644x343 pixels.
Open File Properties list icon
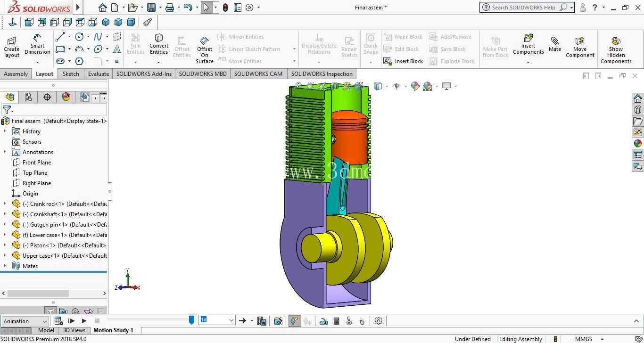point(237,8)
